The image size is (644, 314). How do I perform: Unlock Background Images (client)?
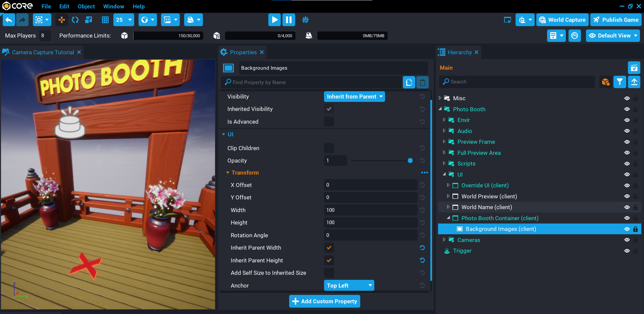[x=636, y=229]
